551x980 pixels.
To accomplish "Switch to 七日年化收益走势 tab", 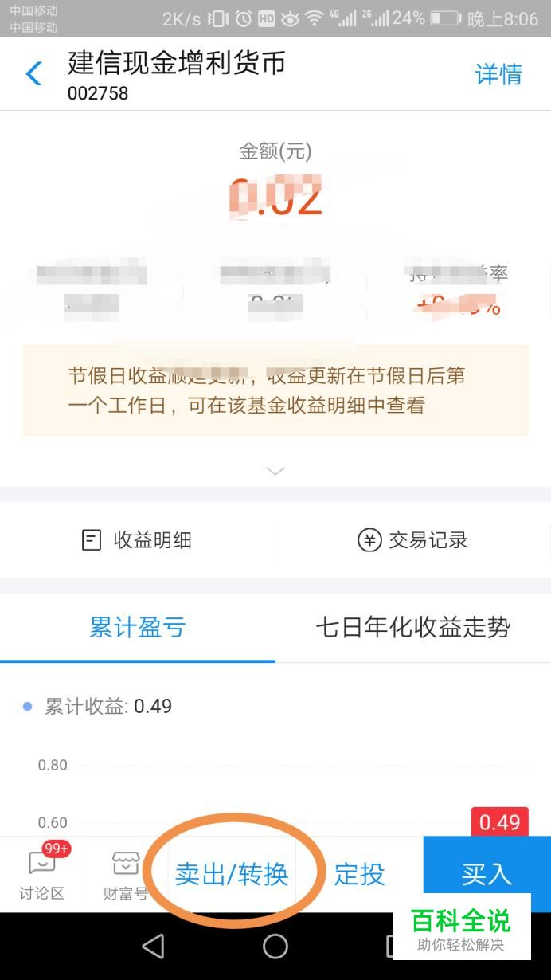I will click(x=413, y=628).
